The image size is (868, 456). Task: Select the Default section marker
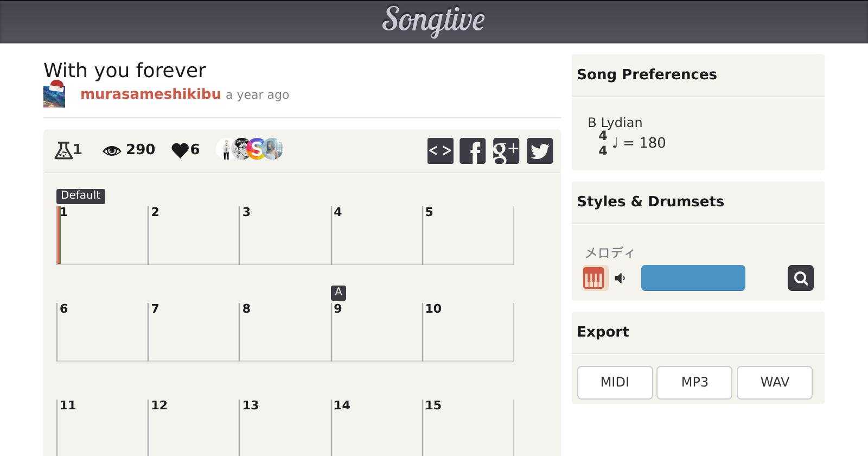[x=80, y=195]
